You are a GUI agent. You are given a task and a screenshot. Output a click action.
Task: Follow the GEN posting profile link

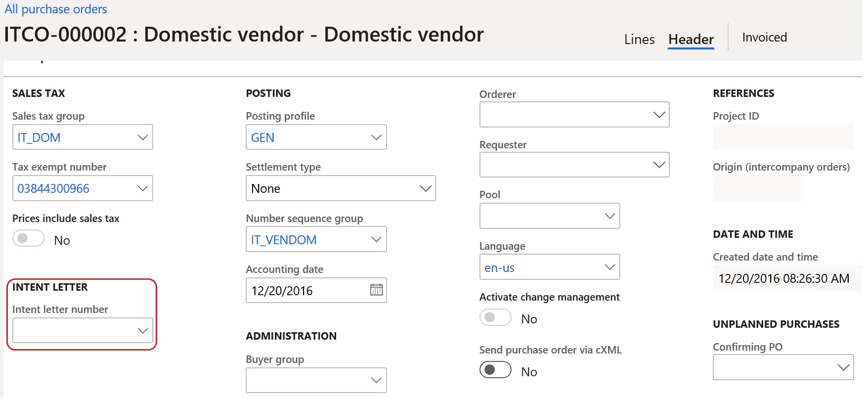pyautogui.click(x=262, y=137)
